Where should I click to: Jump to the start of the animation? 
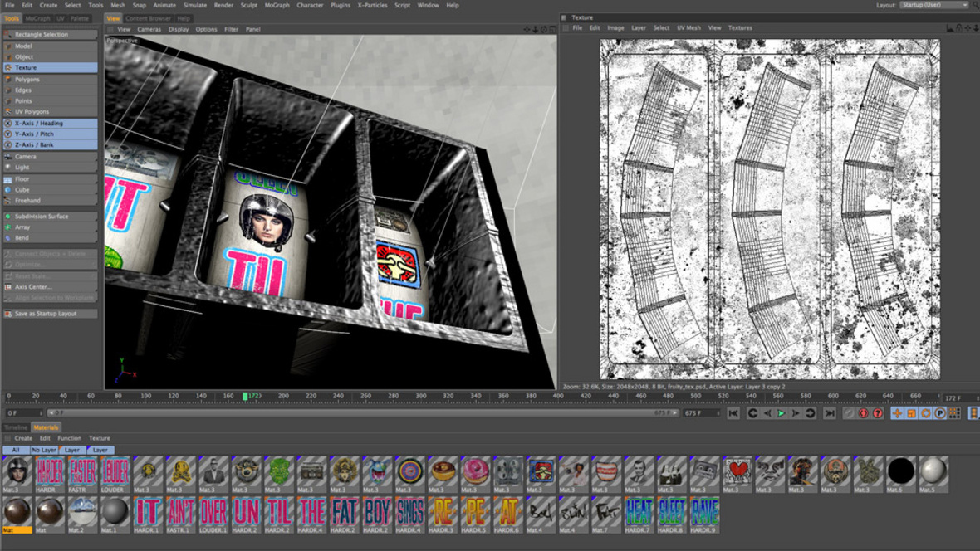(733, 413)
